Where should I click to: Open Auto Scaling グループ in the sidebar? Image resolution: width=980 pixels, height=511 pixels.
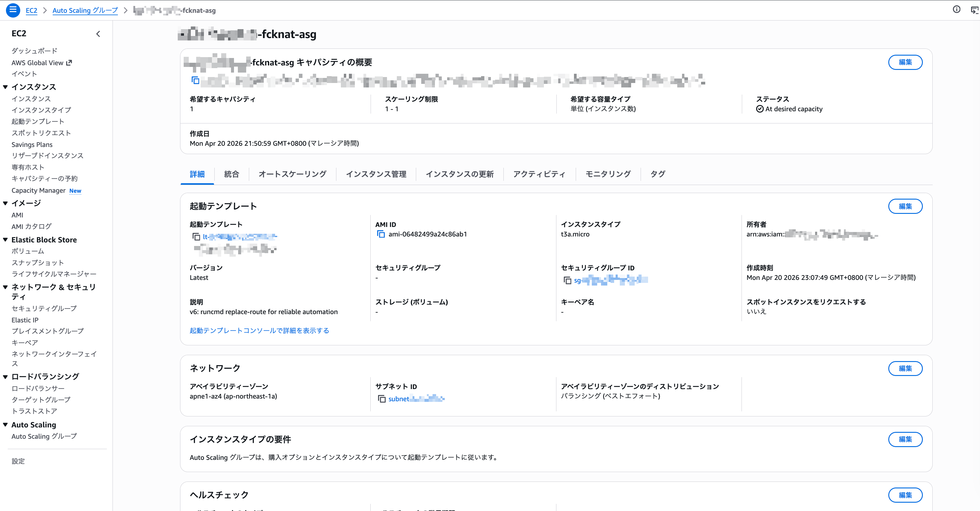(44, 436)
